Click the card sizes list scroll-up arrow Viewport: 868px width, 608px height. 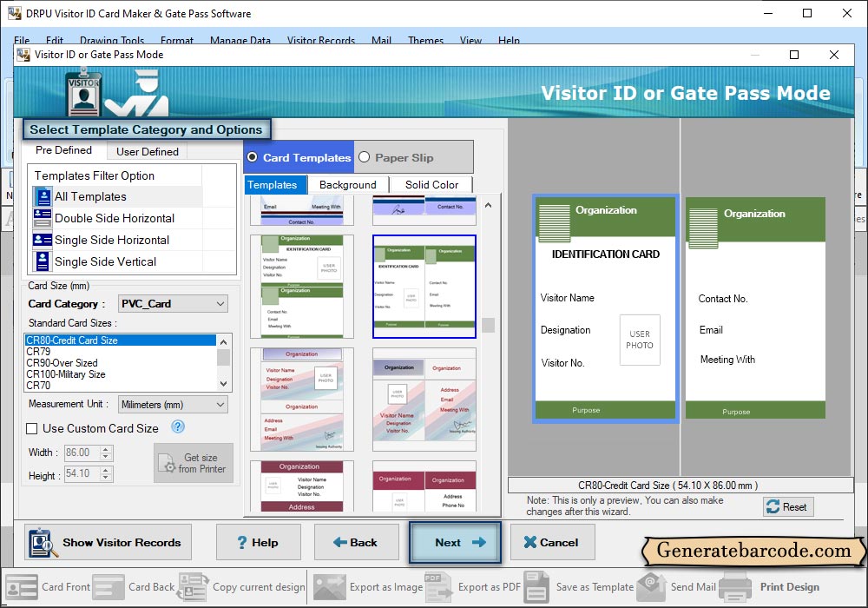224,341
